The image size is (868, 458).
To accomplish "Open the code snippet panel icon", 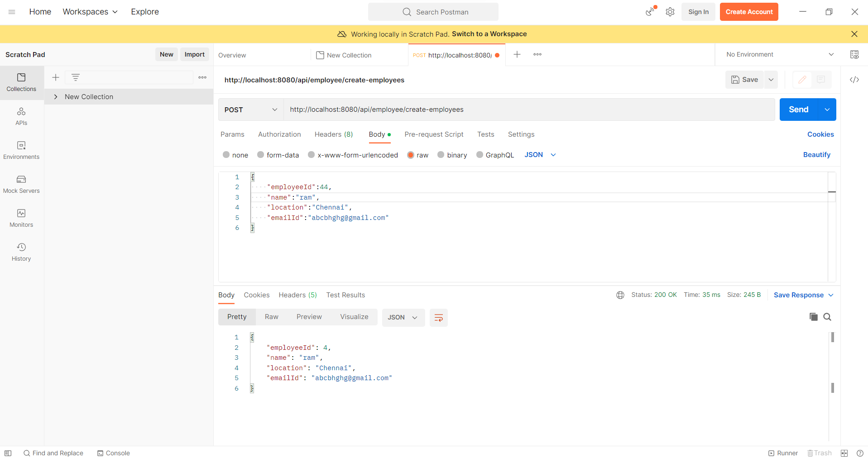I will pyautogui.click(x=854, y=80).
